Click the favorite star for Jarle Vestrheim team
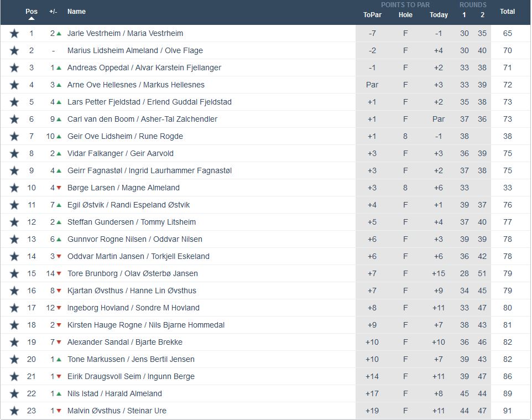This screenshot has width=532, height=420. 14,33
